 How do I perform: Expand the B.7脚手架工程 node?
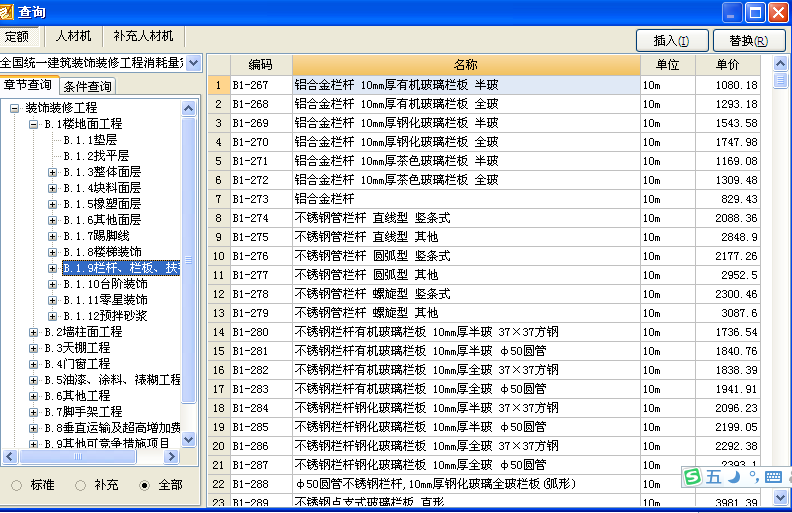click(x=33, y=412)
